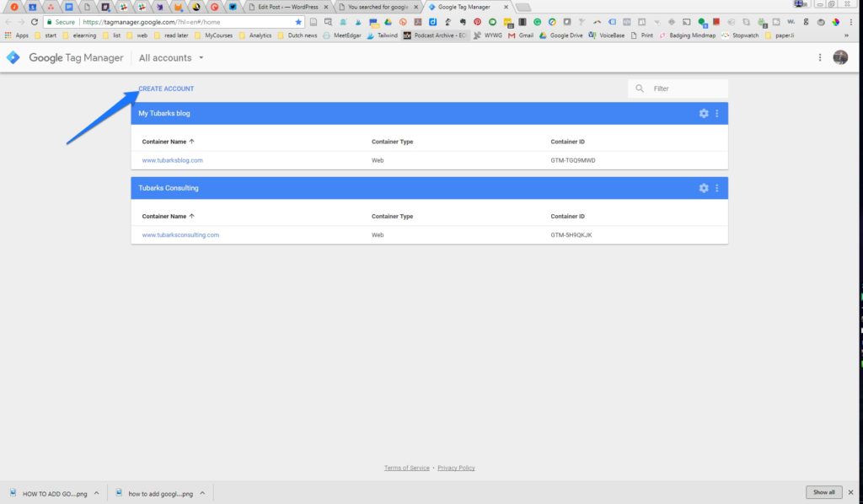Open the www.tubarksblog.com container
This screenshot has height=504, width=863.
point(172,160)
